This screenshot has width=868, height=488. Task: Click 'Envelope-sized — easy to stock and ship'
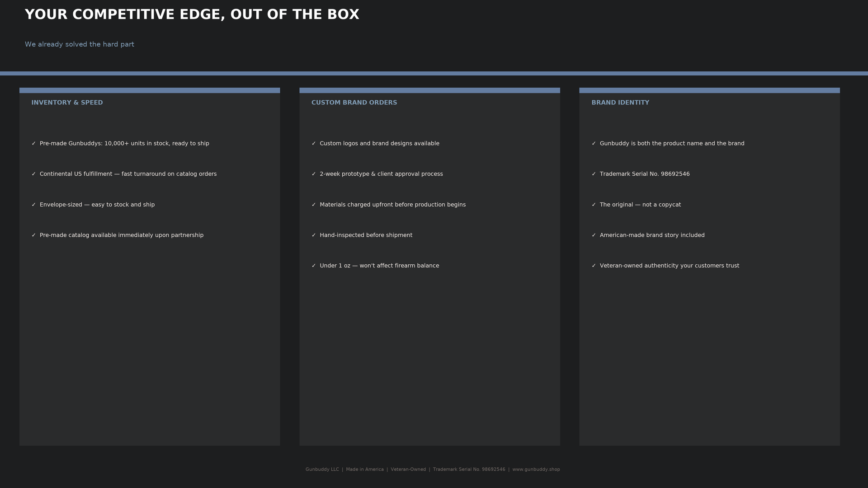[x=97, y=205]
